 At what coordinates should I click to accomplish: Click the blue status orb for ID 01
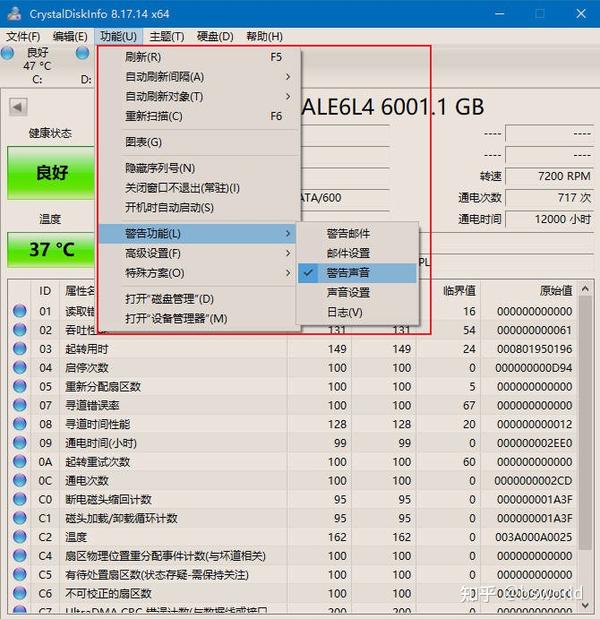(20, 311)
